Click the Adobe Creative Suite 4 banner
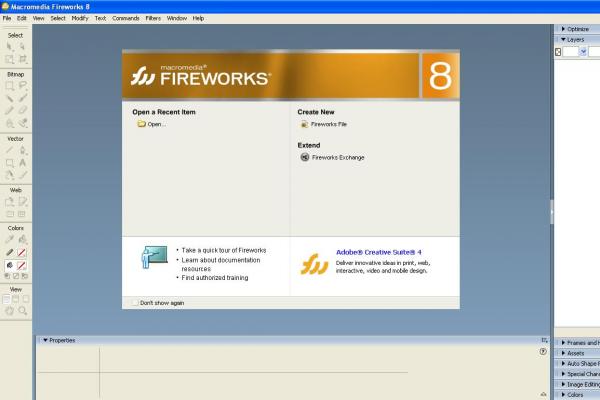 (370, 262)
